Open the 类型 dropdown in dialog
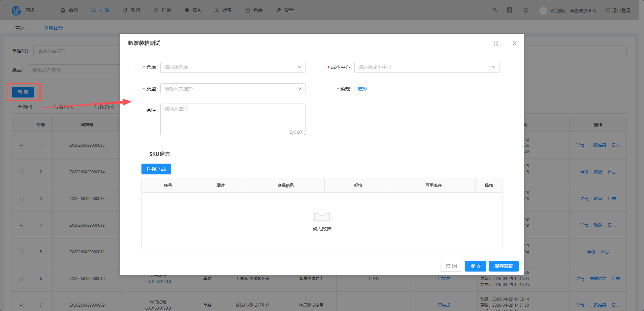The width and height of the screenshot is (644, 311). pyautogui.click(x=233, y=89)
